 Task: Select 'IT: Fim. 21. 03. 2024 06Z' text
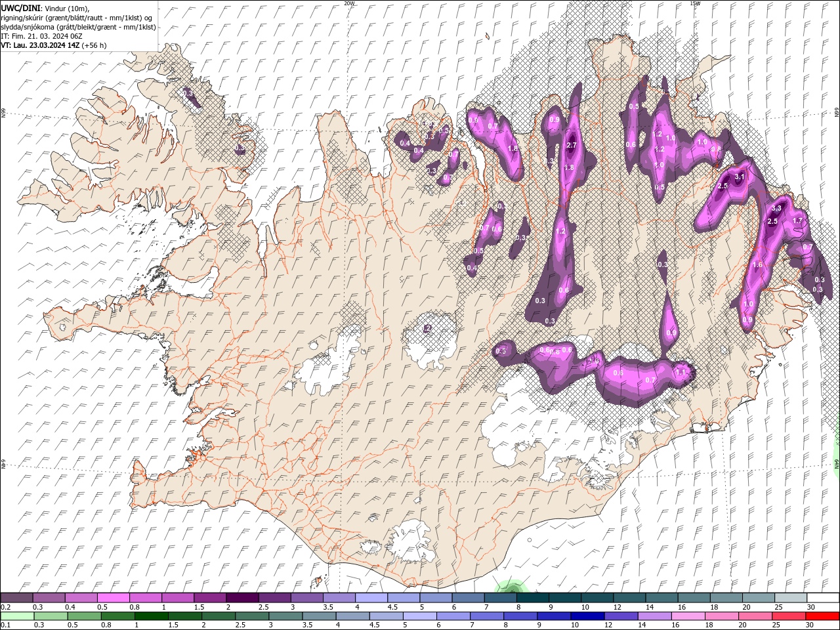42,36
